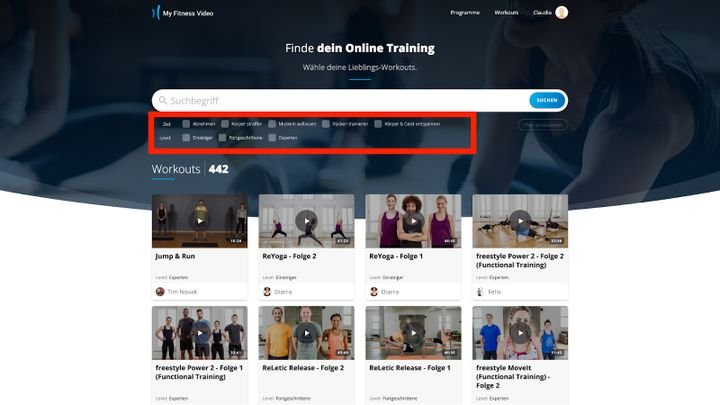Click trainer Tim Novak's avatar
720x405 pixels.
tap(160, 292)
